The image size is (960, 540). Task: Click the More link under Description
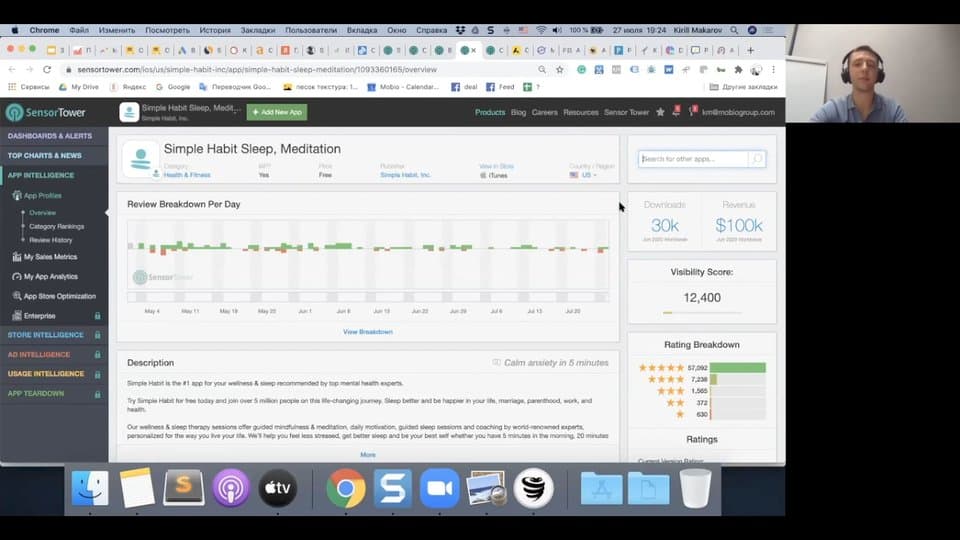pyautogui.click(x=368, y=455)
